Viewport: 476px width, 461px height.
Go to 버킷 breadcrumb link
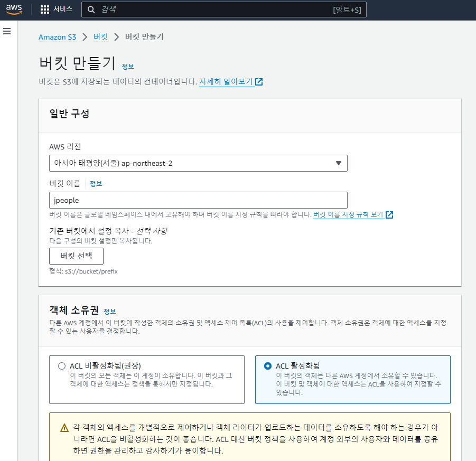tap(100, 37)
